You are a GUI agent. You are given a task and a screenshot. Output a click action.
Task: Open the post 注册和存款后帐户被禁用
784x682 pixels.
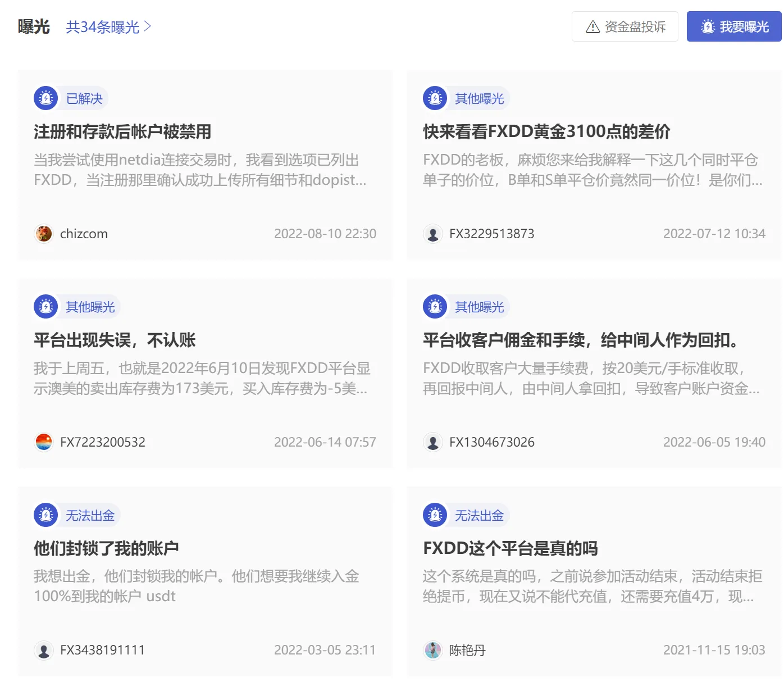click(x=122, y=131)
